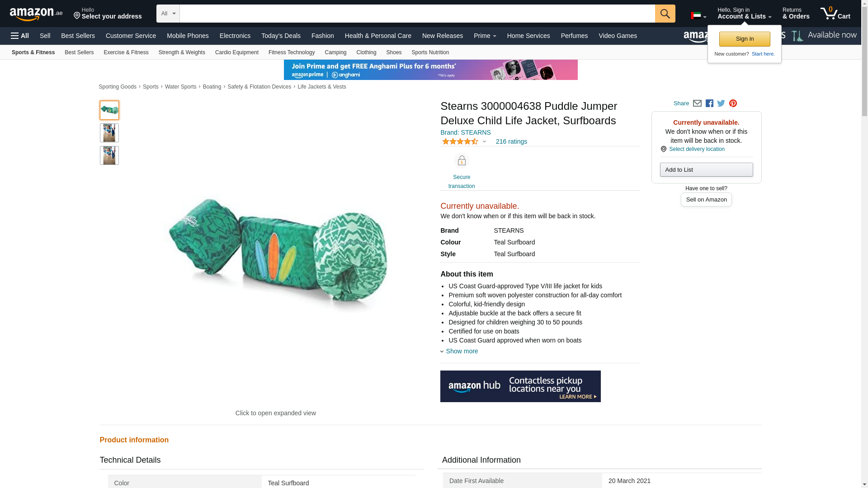Share via the email envelope icon
Viewport: 868px width, 488px height.
click(x=697, y=103)
